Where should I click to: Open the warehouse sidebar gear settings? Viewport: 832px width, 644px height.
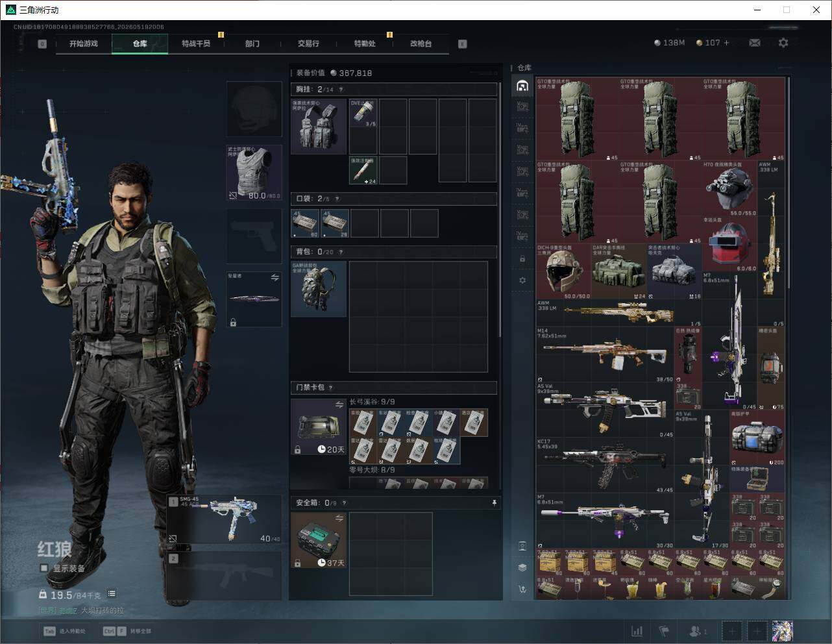[522, 280]
